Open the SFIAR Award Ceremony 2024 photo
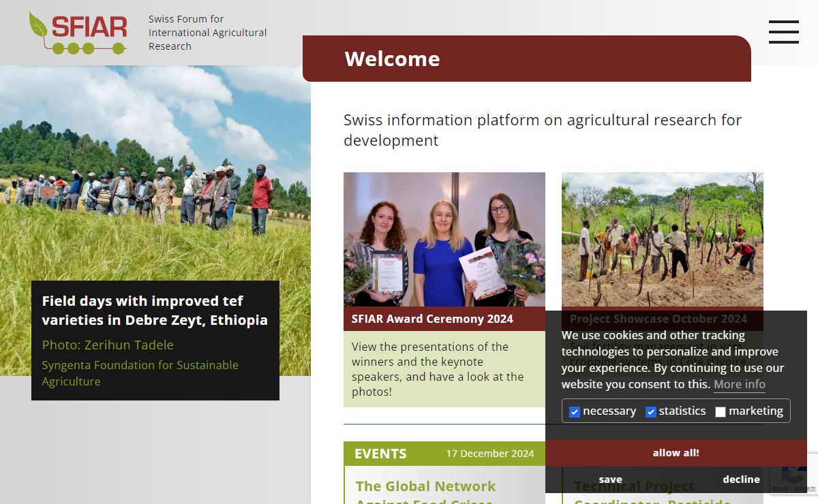Image resolution: width=818 pixels, height=504 pixels. click(444, 239)
